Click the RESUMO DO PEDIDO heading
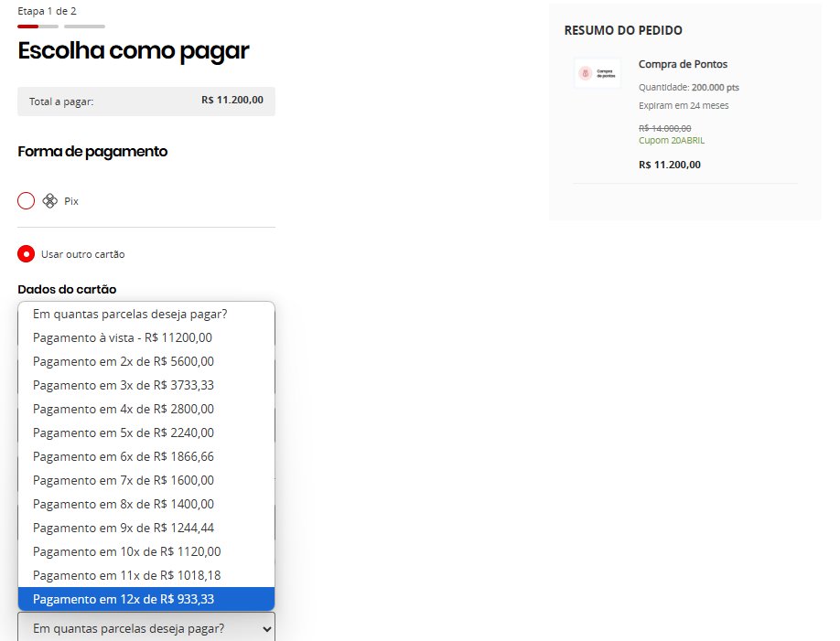Image resolution: width=840 pixels, height=641 pixels. 623,30
